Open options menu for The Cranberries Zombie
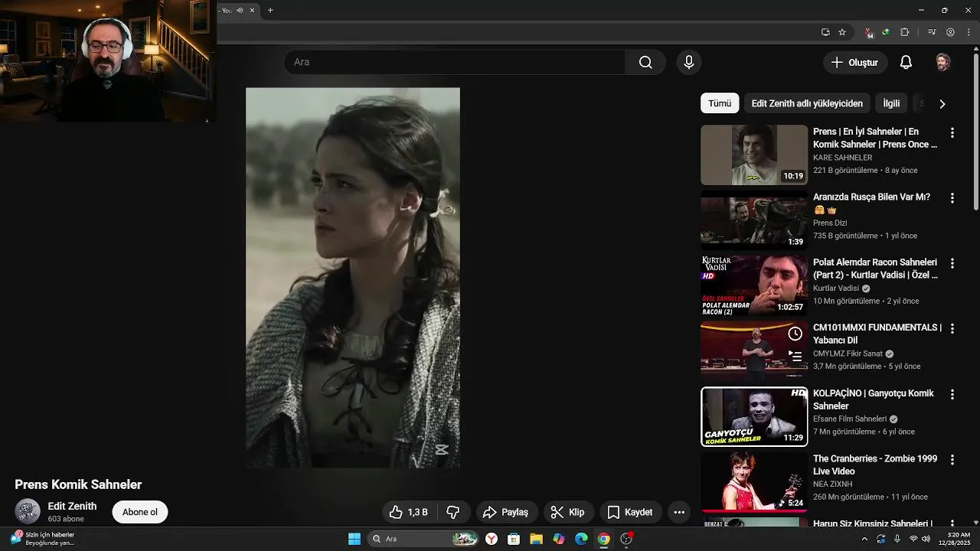This screenshot has height=551, width=980. (x=952, y=460)
